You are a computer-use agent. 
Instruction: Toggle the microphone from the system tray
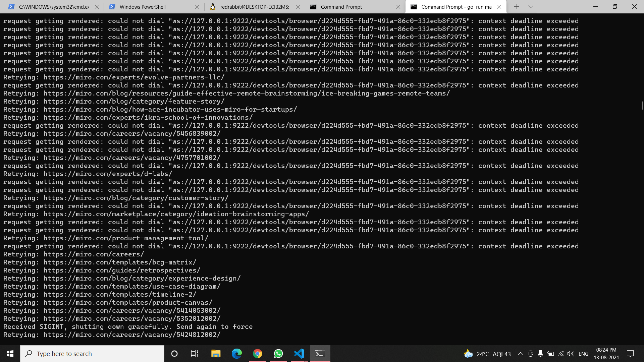coord(540,353)
